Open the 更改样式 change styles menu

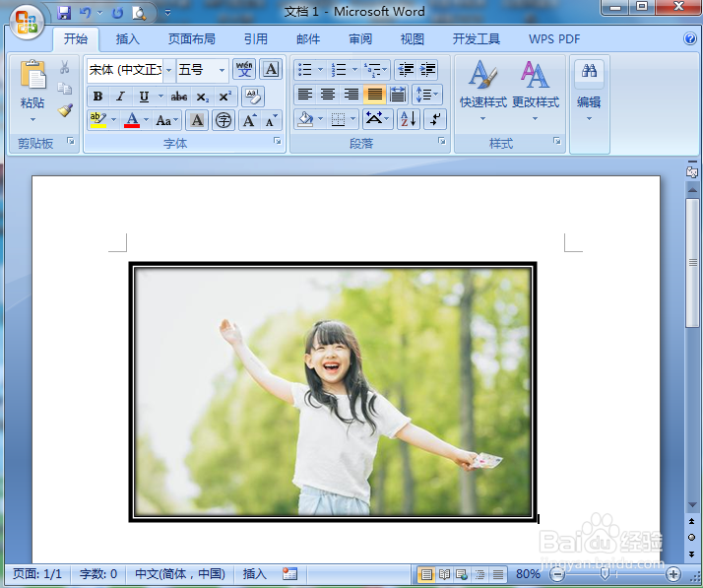click(536, 92)
